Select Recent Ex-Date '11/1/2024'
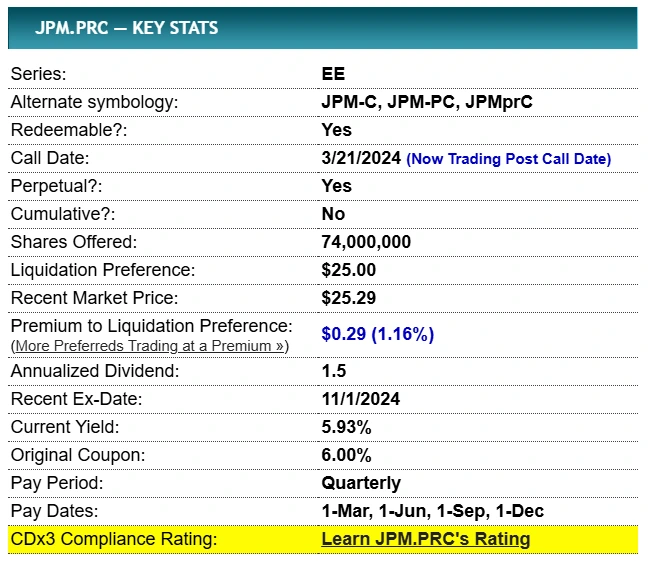The height and width of the screenshot is (565, 655). (361, 399)
